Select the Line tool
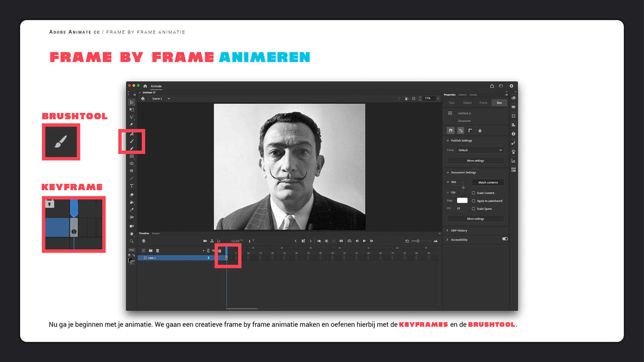The width and height of the screenshot is (644, 362). click(131, 178)
